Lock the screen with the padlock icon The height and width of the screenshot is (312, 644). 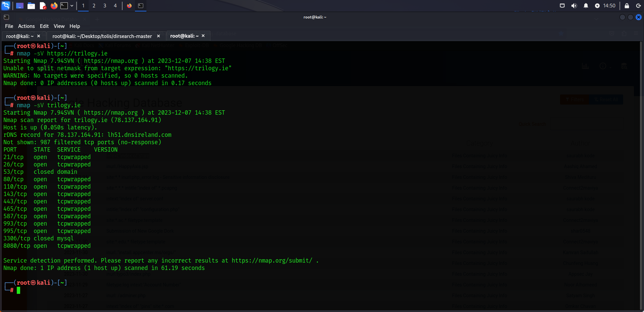[x=627, y=6]
